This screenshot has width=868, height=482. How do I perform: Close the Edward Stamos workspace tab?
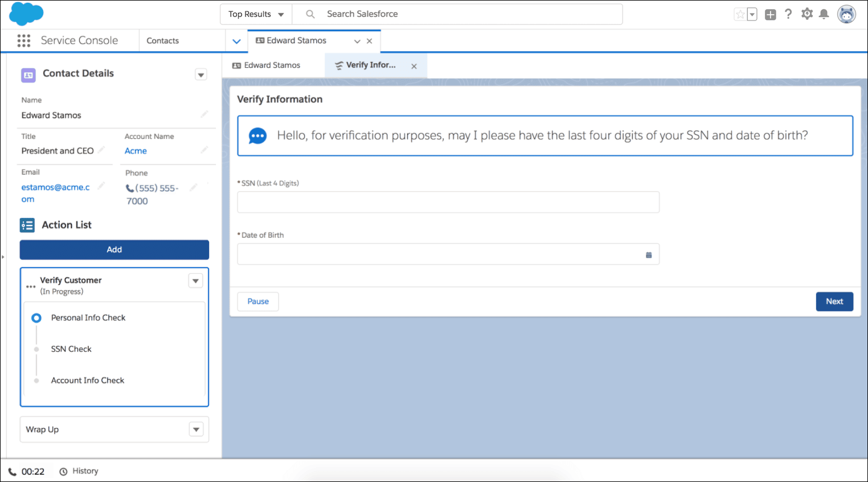[x=370, y=41]
